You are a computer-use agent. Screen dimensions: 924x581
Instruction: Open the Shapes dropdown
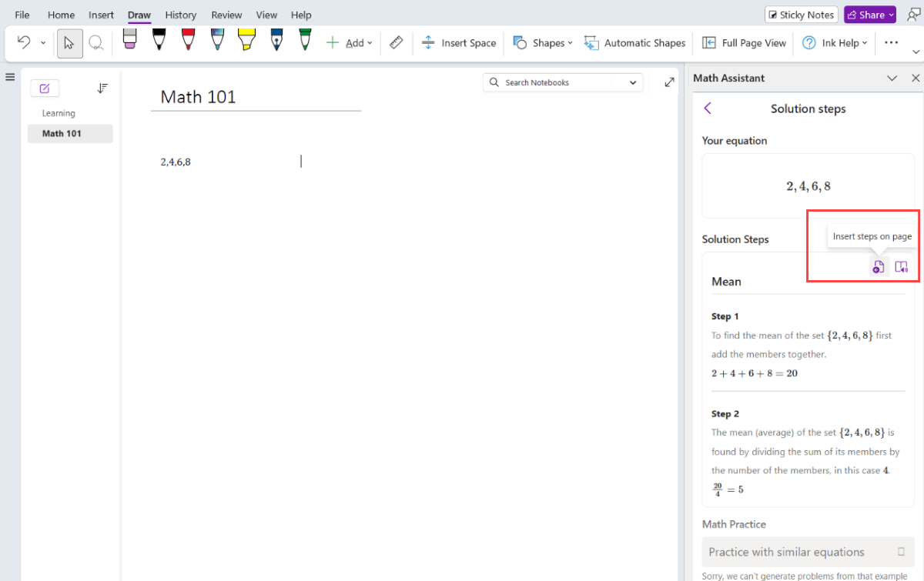543,43
